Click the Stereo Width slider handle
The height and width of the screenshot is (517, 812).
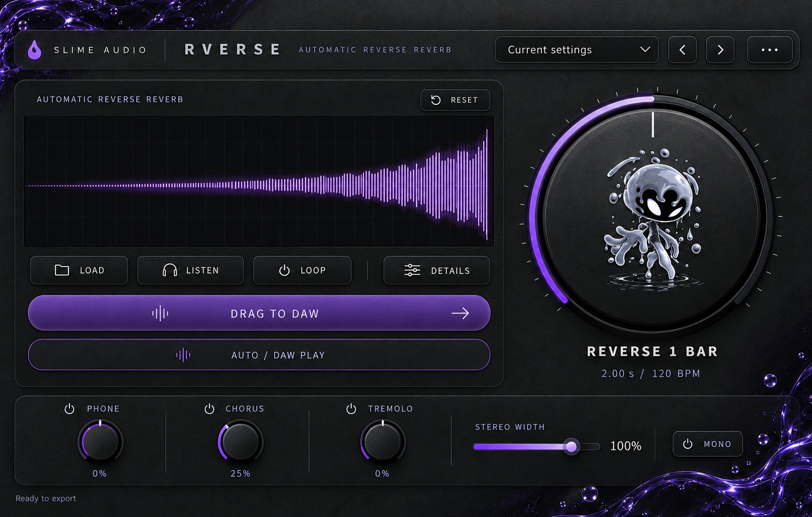571,446
